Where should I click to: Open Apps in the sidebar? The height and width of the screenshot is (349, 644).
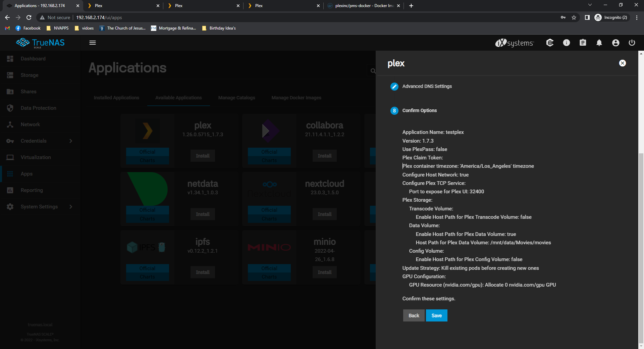[40, 174]
